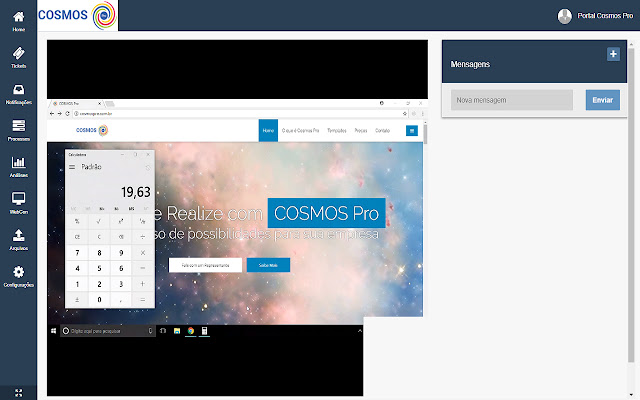Screen dimensions: 640x400
Task: Open the Notificações inbox icon
Action: [18, 89]
